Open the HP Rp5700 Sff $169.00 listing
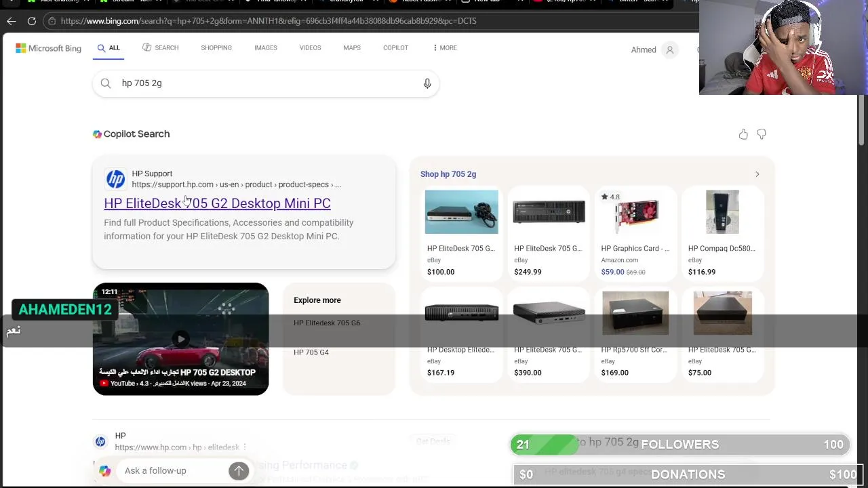Image resolution: width=868 pixels, height=488 pixels. 635,334
